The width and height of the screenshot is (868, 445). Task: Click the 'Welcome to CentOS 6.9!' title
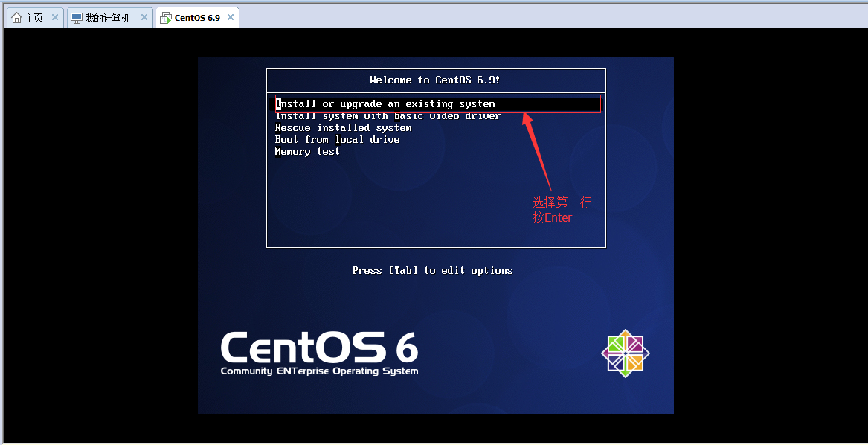[x=435, y=80]
